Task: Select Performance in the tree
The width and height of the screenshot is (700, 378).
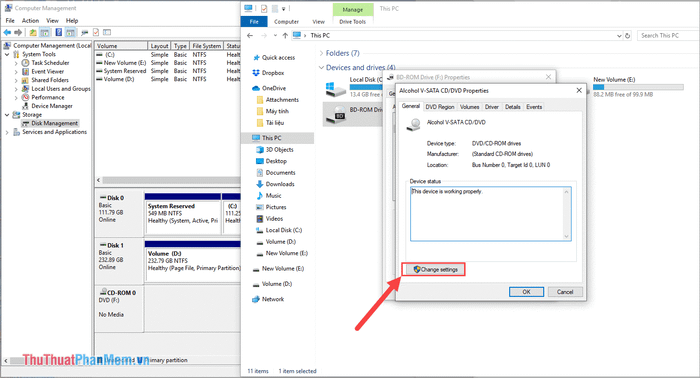Action: point(48,97)
